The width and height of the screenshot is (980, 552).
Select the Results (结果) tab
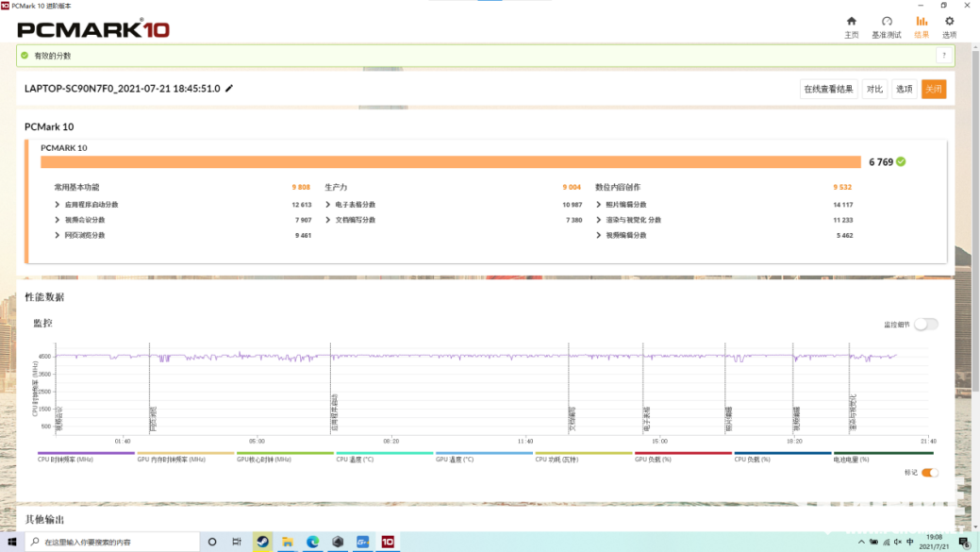pos(922,27)
